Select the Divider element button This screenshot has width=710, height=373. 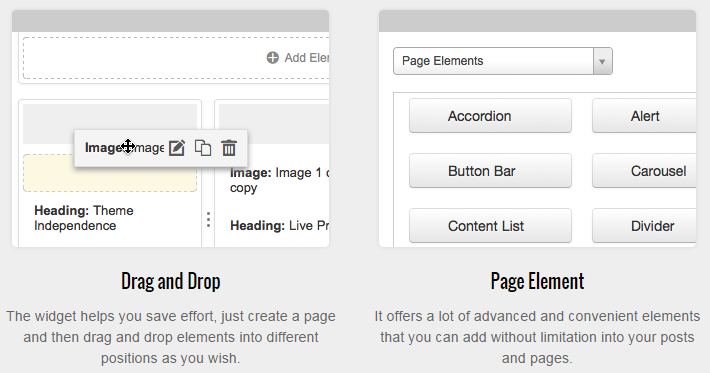click(644, 226)
